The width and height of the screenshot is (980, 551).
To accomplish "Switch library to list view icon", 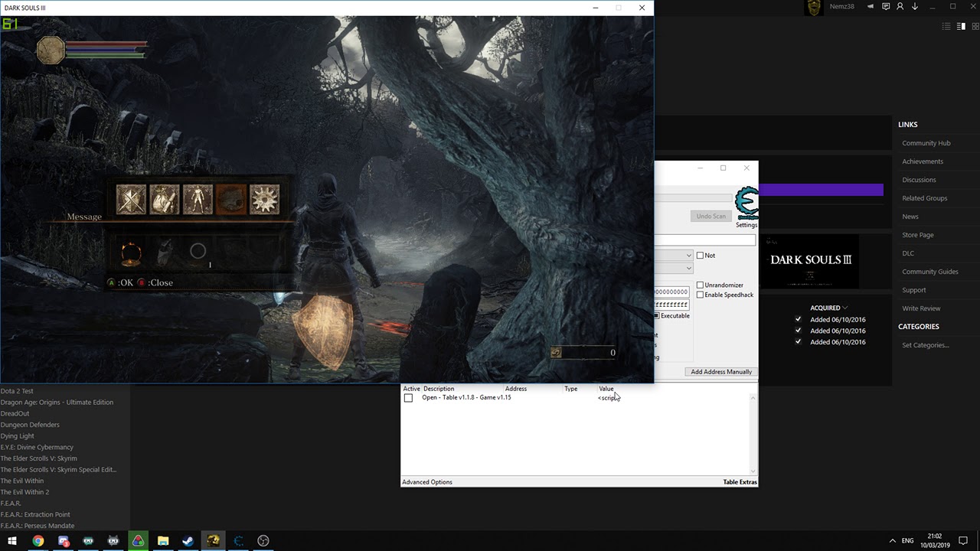I will coord(946,27).
